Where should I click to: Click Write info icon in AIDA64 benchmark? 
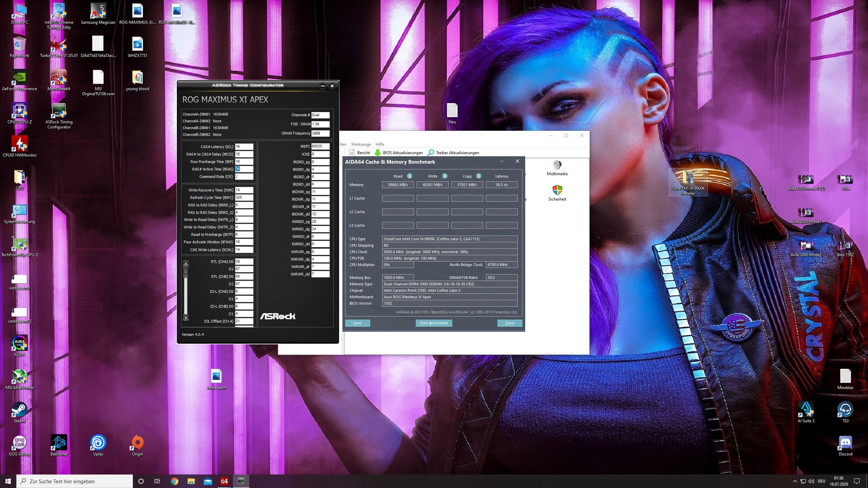445,176
